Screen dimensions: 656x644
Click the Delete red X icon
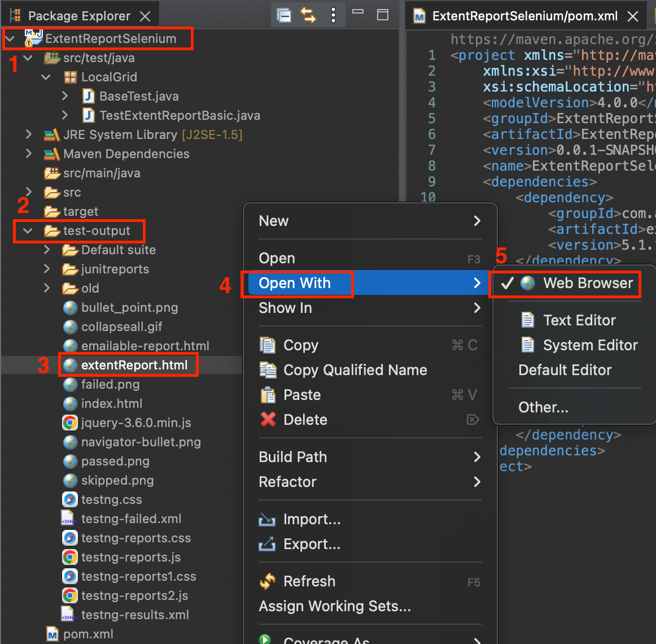[268, 420]
